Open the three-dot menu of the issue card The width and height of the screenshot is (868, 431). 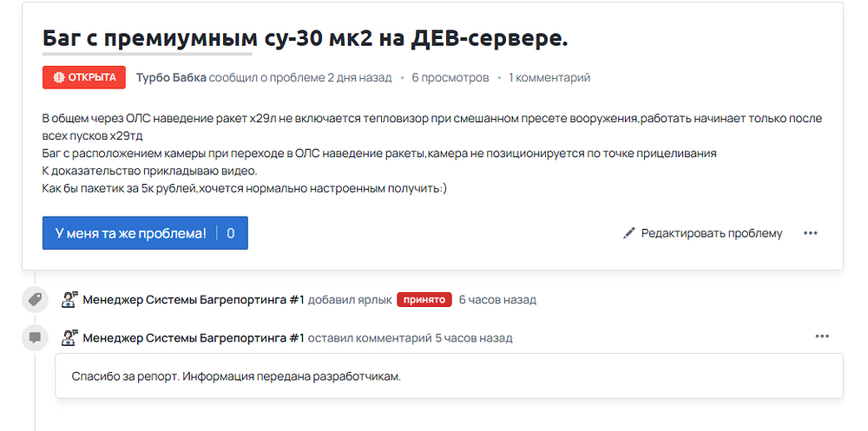coord(811,233)
